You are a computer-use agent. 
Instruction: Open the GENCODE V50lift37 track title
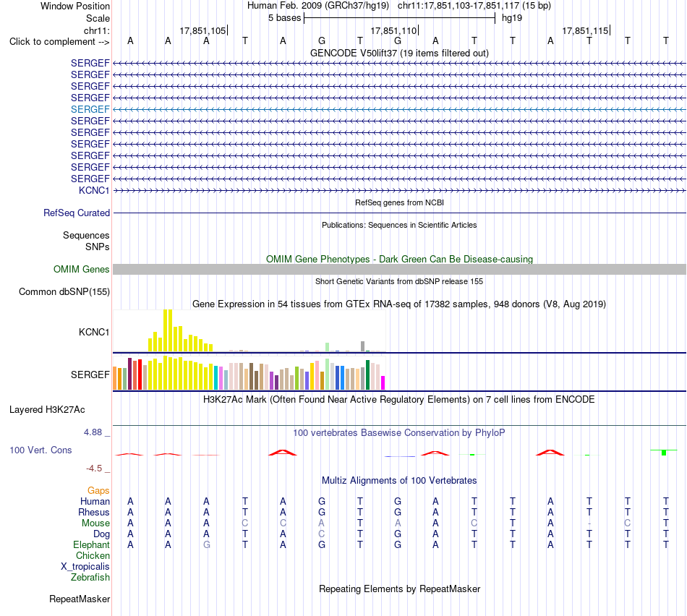tap(399, 53)
